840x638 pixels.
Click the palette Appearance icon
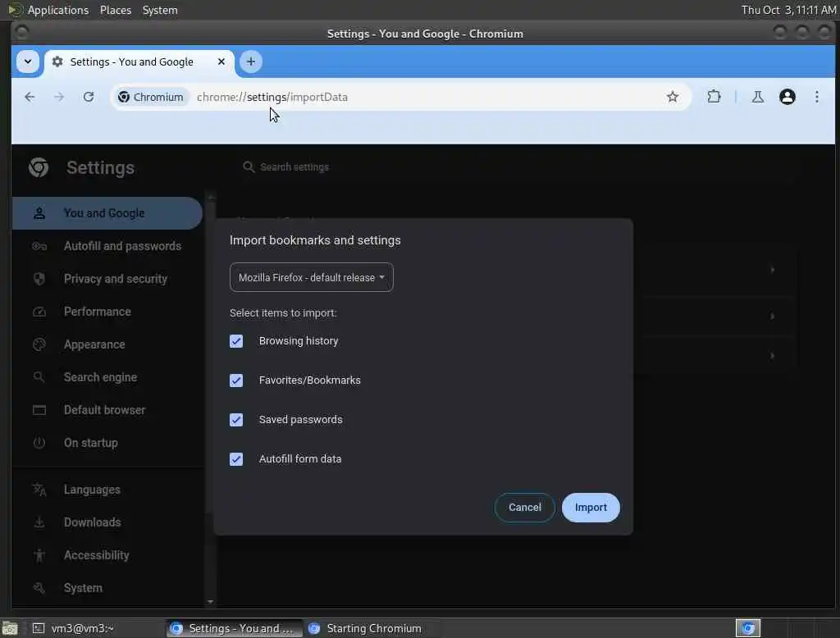(x=39, y=344)
